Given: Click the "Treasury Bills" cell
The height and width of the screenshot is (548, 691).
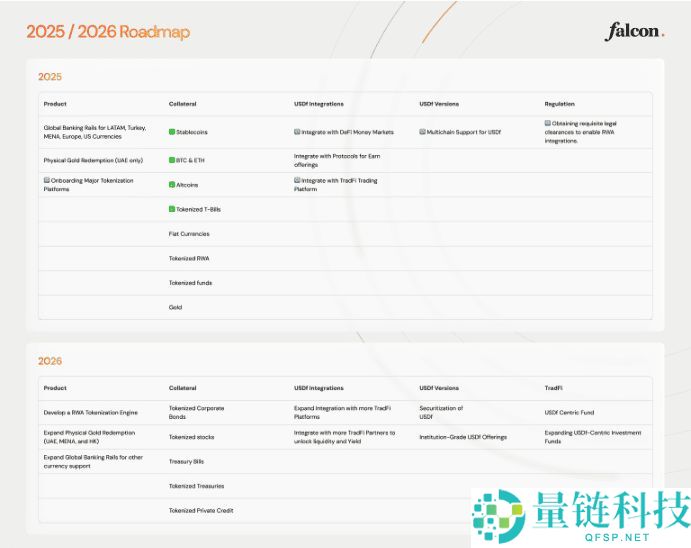Looking at the screenshot, I should [x=186, y=462].
